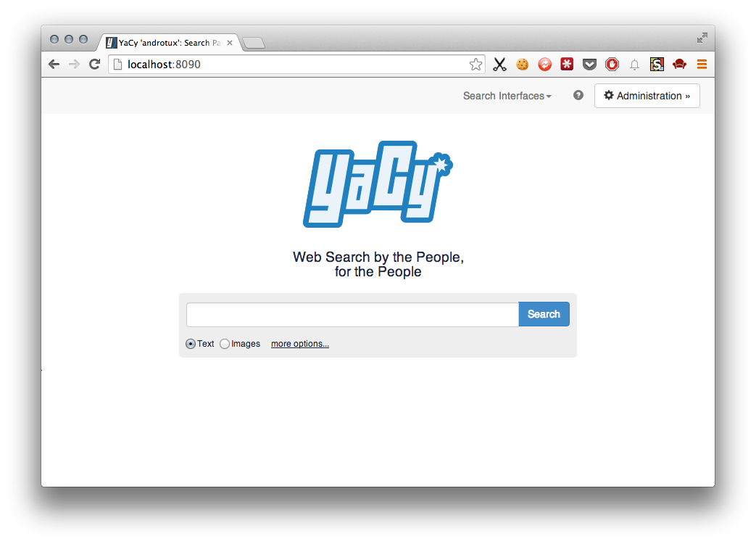Open the Pocket extension icon

point(589,64)
